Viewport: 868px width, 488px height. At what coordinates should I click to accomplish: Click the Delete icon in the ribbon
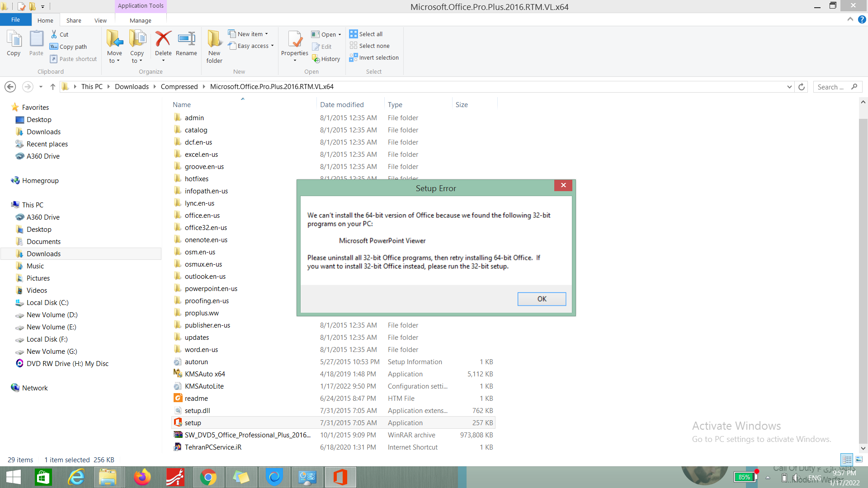163,40
